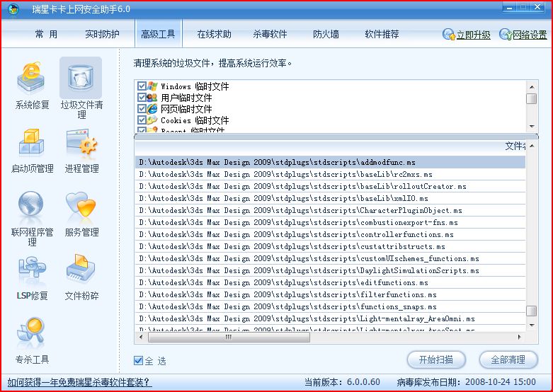Open 服务管理 services manager icon

tap(81, 204)
